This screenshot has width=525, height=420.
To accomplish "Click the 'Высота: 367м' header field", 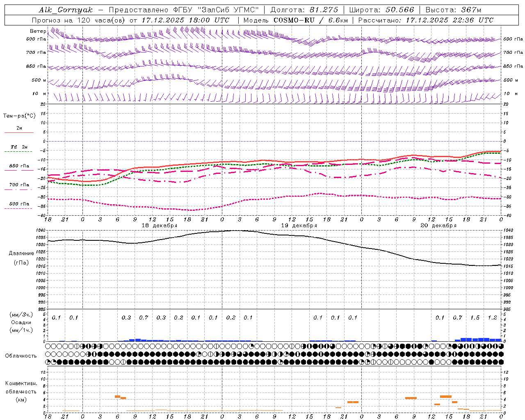I will [453, 10].
